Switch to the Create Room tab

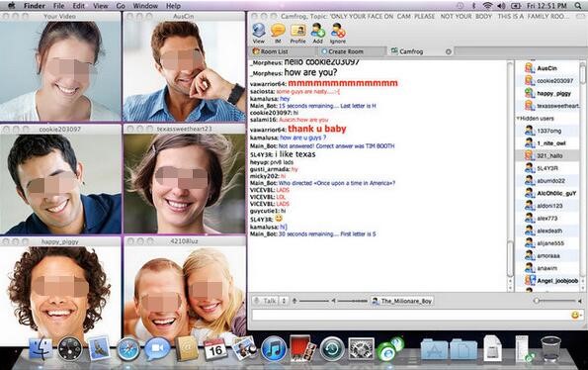click(342, 51)
